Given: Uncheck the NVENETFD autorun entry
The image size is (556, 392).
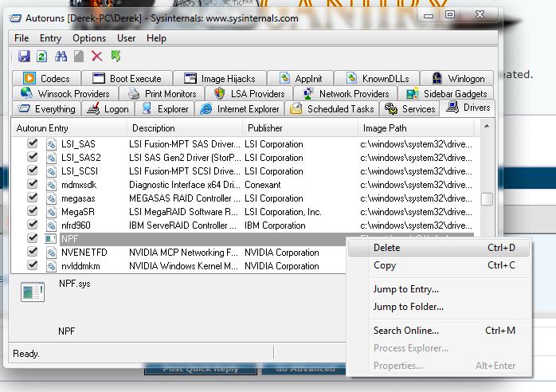Looking at the screenshot, I should (33, 252).
